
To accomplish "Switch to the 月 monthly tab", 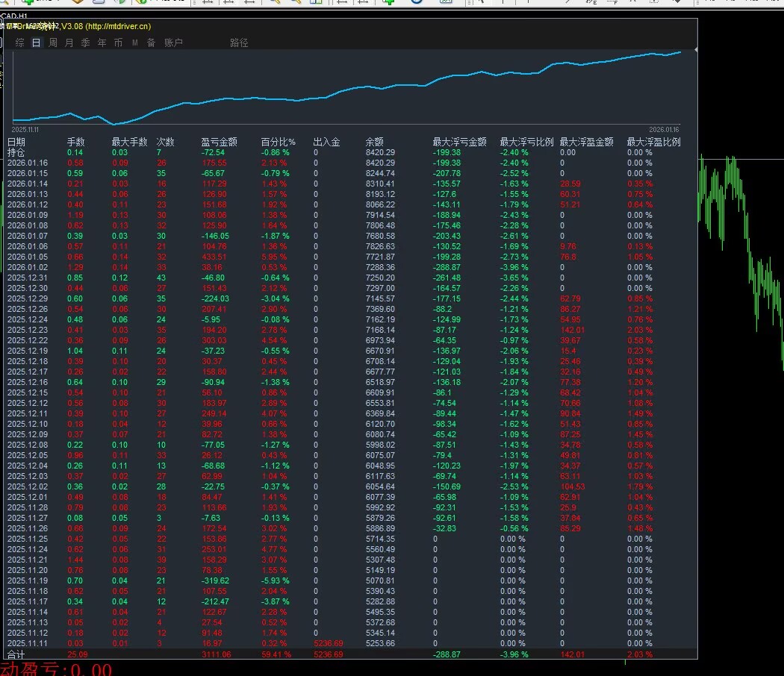I will click(69, 43).
